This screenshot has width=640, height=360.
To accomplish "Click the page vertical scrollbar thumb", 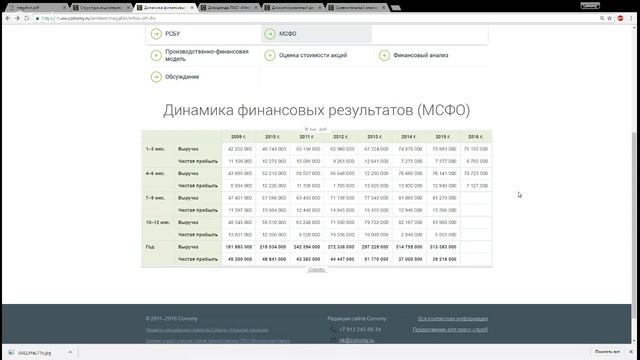I will [x=634, y=224].
